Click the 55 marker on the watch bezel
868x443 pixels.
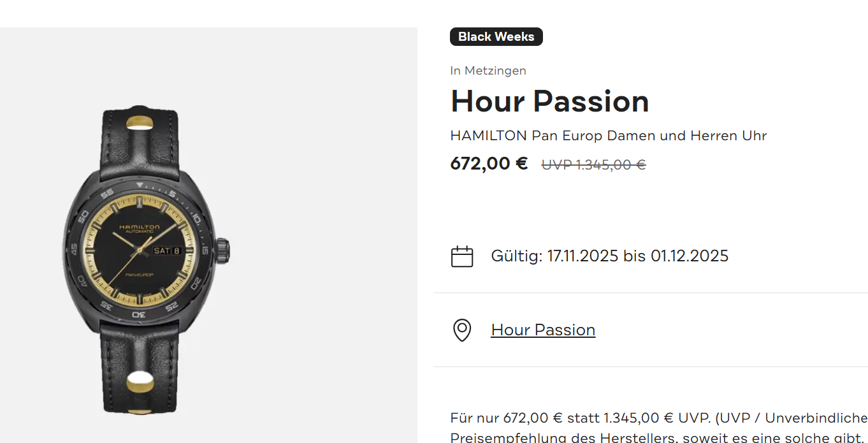pos(108,193)
